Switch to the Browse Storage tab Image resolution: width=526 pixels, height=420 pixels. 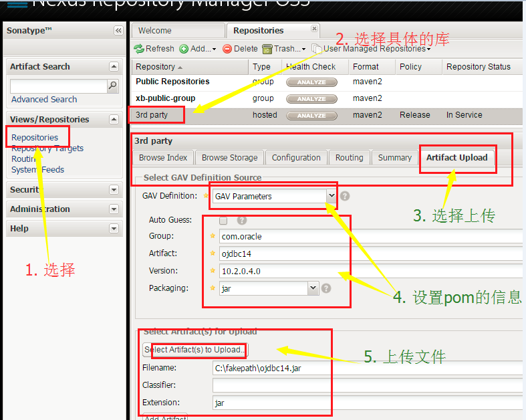pyautogui.click(x=230, y=157)
